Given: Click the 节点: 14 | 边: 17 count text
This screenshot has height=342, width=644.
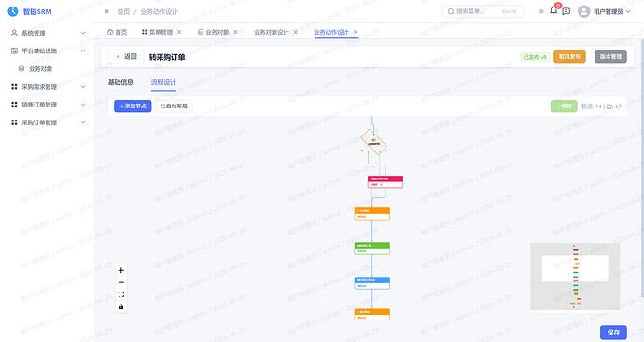Looking at the screenshot, I should tap(601, 107).
